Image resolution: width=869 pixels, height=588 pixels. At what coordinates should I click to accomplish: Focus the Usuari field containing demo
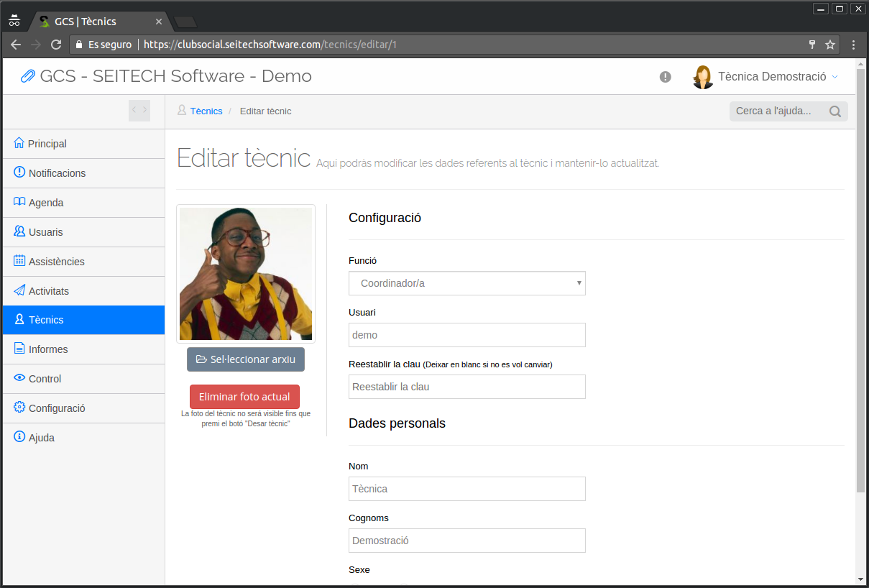click(x=467, y=335)
